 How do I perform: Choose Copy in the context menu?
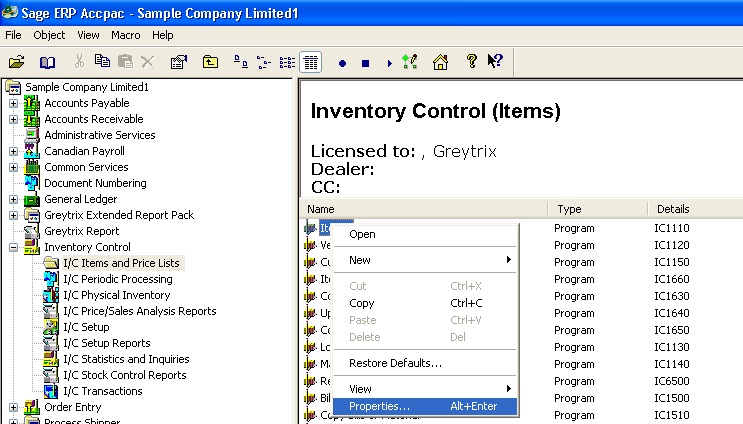coord(425,303)
